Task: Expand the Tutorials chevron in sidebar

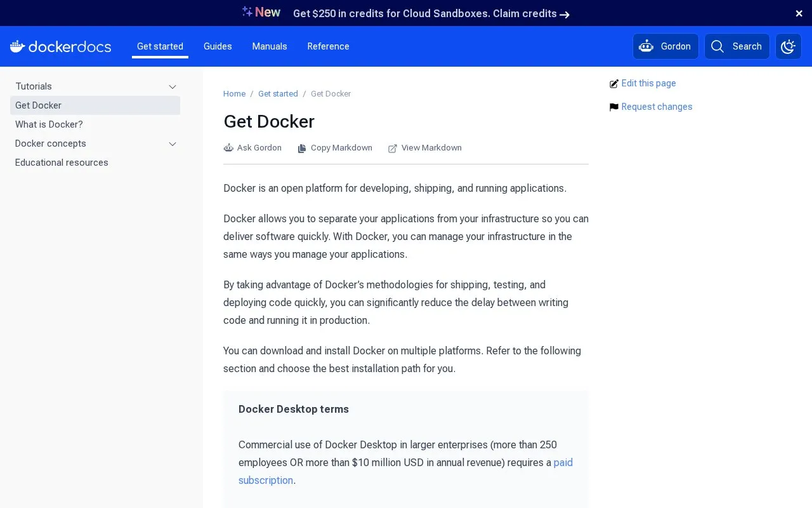Action: click(173, 86)
